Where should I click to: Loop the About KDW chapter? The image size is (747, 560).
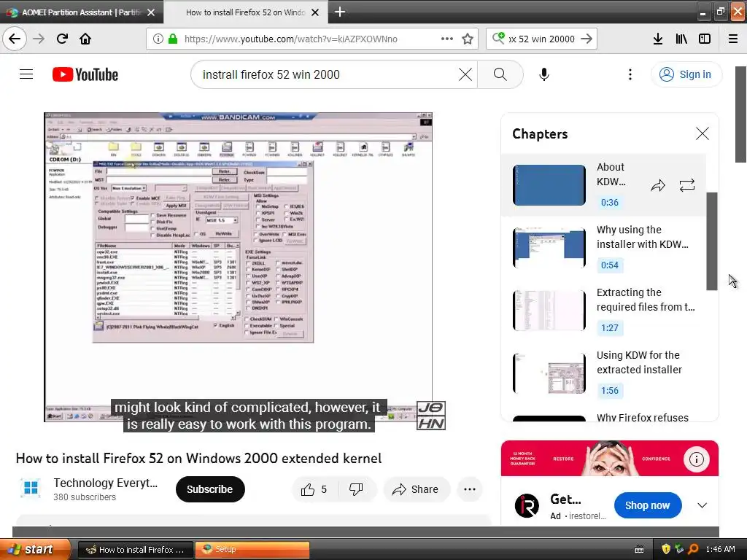[x=687, y=185]
